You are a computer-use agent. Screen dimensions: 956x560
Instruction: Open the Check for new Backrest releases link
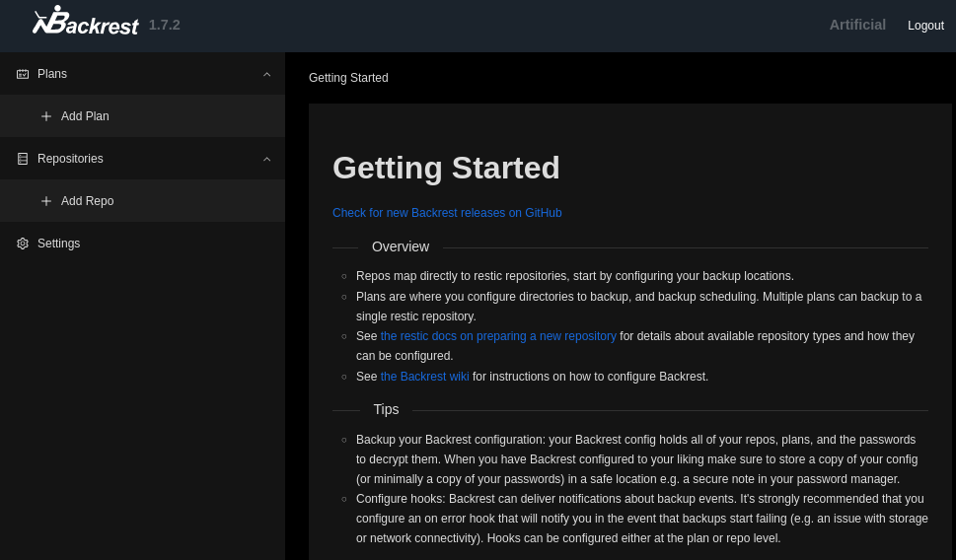click(x=447, y=213)
